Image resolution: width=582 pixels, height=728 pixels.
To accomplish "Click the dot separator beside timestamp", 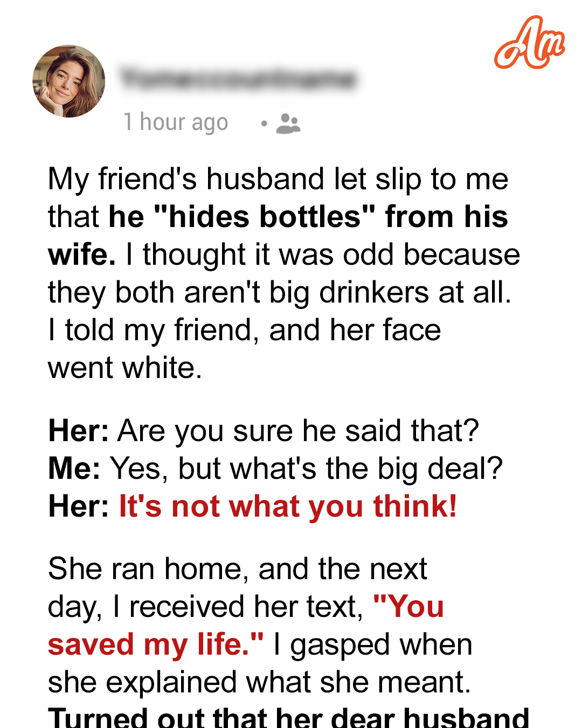I will pyautogui.click(x=264, y=123).
